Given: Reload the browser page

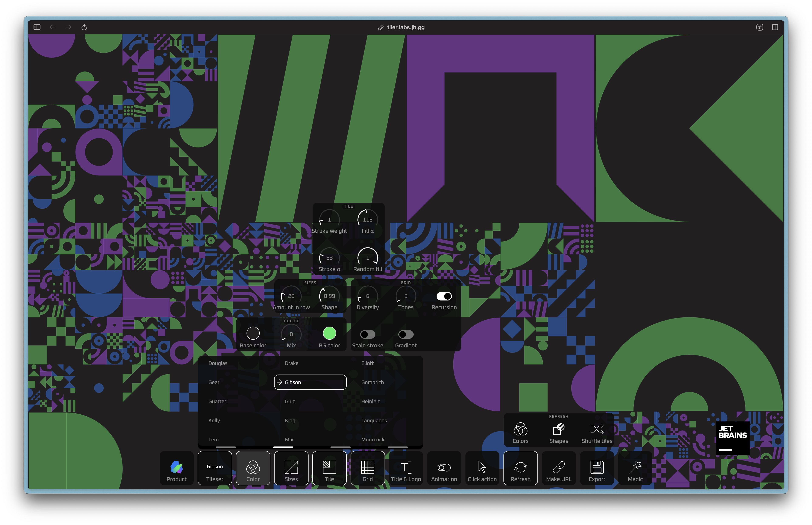Looking at the screenshot, I should pyautogui.click(x=84, y=27).
